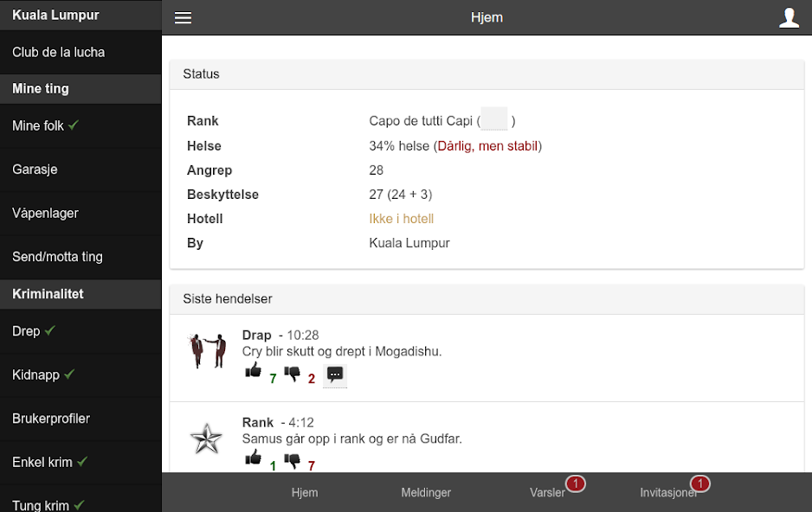Open Våpenlager in the sidebar
This screenshot has height=512, width=812.
(x=47, y=213)
